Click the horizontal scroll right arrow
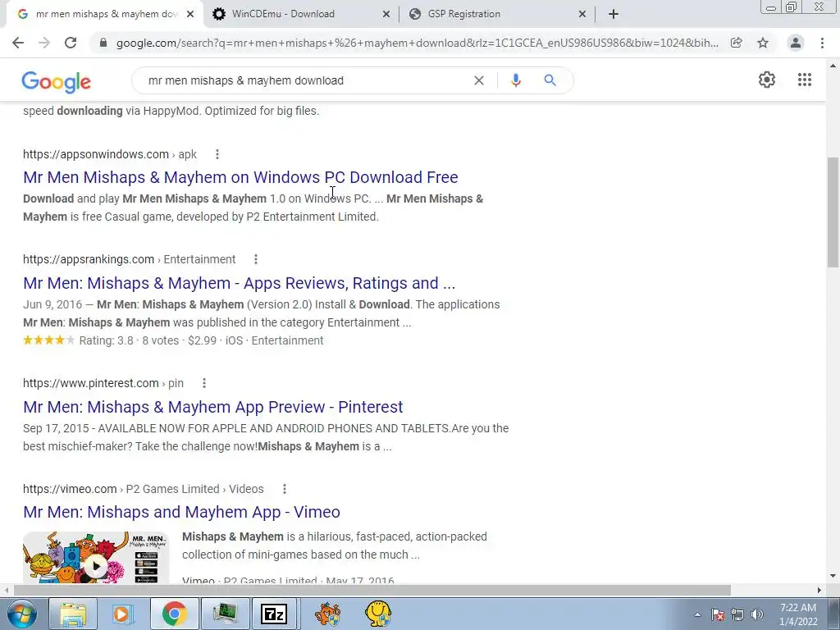840x630 pixels. pos(819,590)
